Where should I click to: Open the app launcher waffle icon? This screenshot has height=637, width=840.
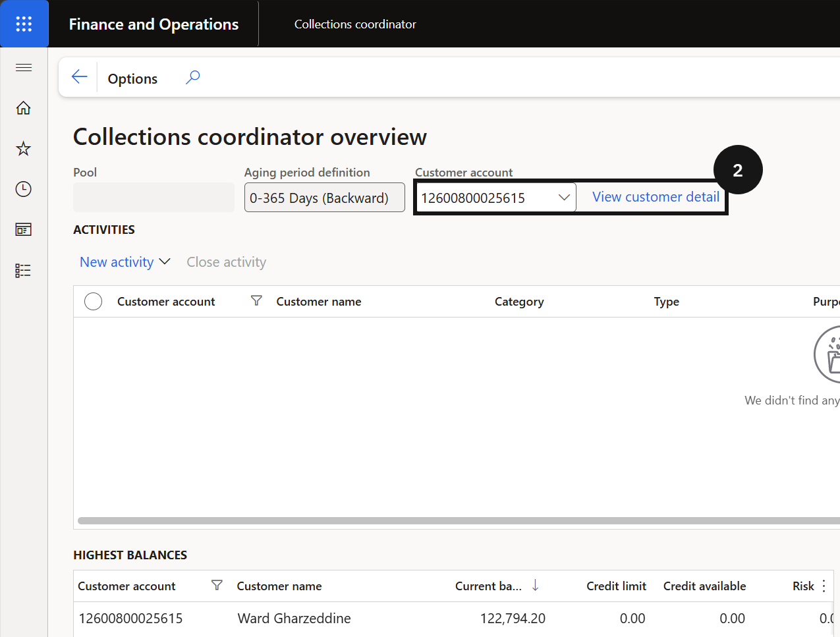pyautogui.click(x=24, y=24)
